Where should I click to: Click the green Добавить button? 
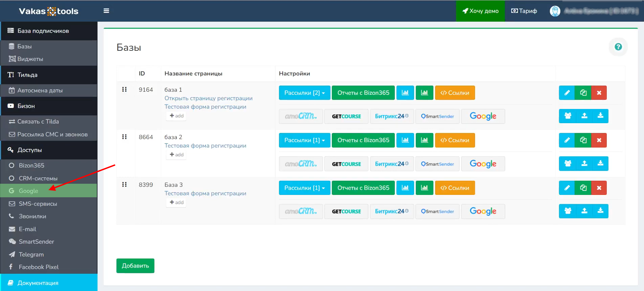(x=135, y=266)
